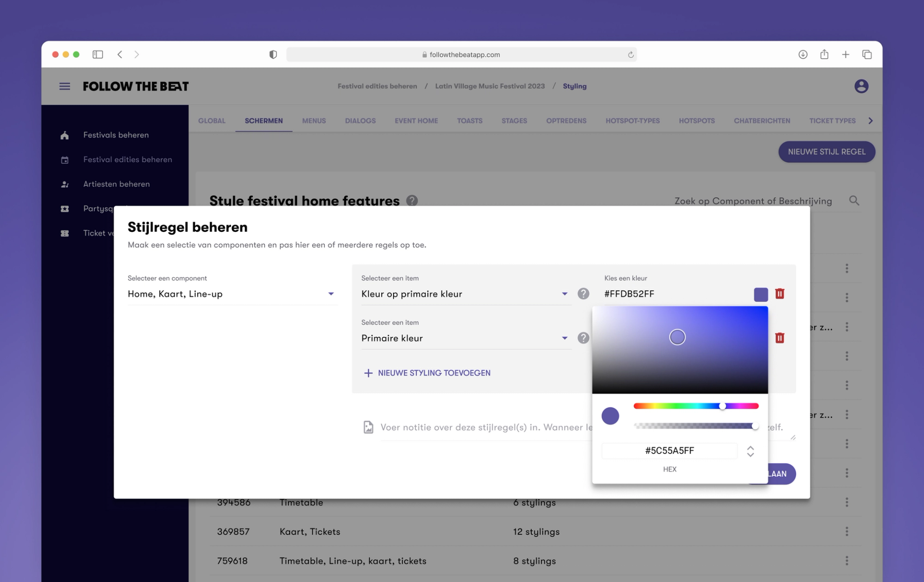The image size is (924, 582).
Task: Click search magnifier icon in the table header
Action: coord(854,201)
